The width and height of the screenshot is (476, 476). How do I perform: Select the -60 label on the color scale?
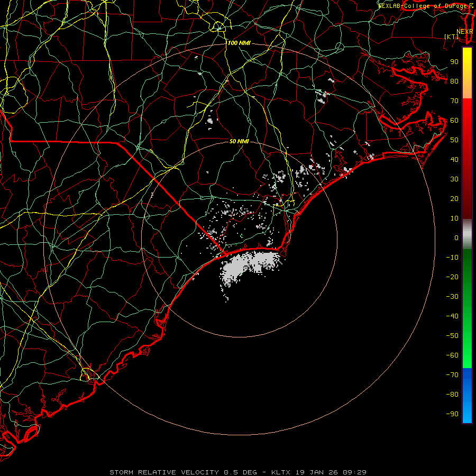pos(452,355)
